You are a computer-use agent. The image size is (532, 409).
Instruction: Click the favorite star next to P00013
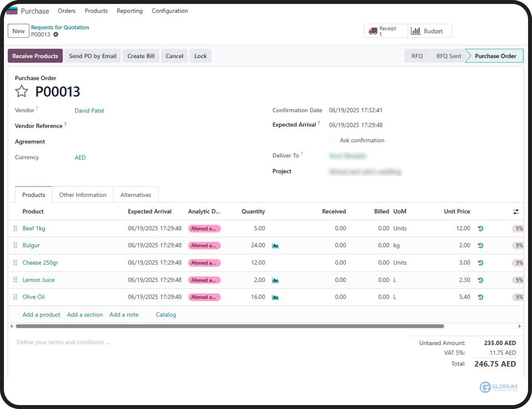point(22,91)
